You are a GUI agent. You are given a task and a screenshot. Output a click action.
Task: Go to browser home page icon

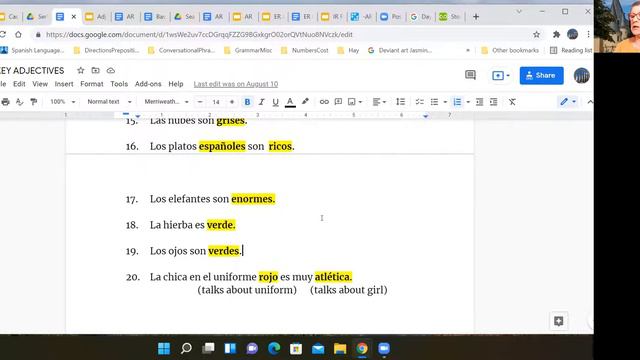tap(18, 35)
